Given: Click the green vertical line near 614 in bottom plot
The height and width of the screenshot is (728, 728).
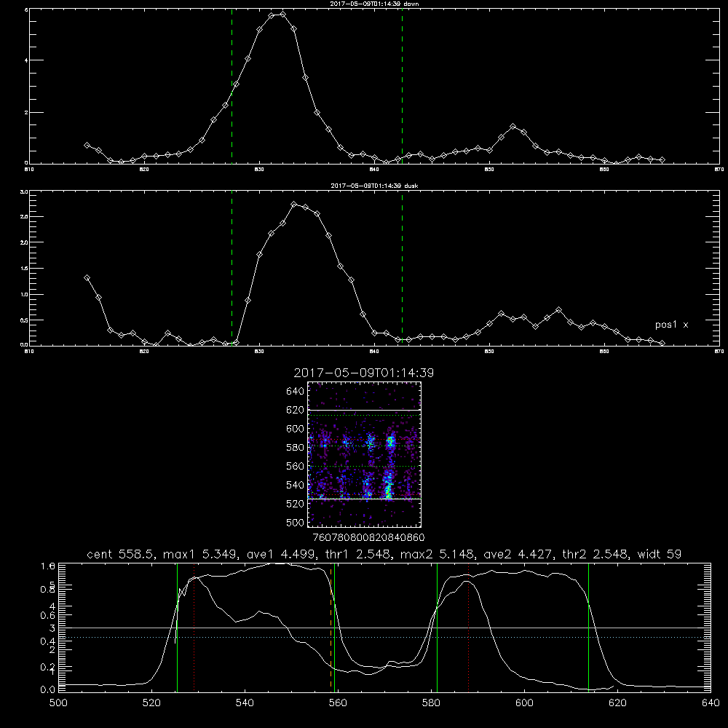Looking at the screenshot, I should coord(588,627).
